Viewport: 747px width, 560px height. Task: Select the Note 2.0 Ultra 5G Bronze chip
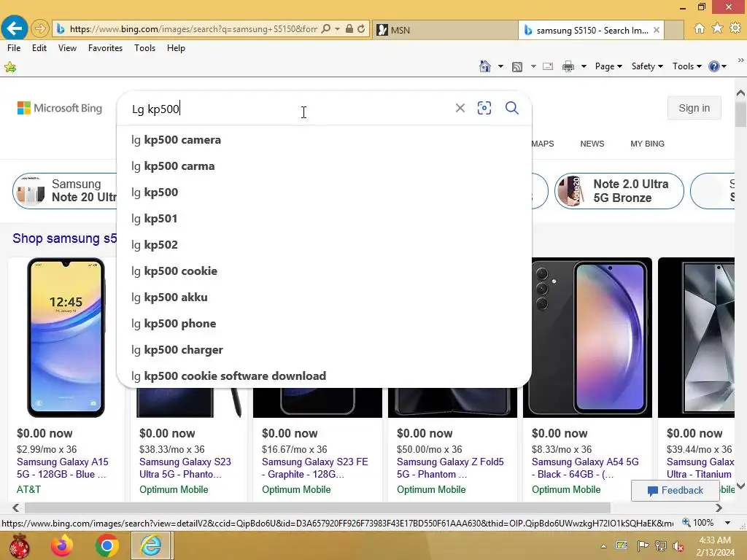pos(619,191)
